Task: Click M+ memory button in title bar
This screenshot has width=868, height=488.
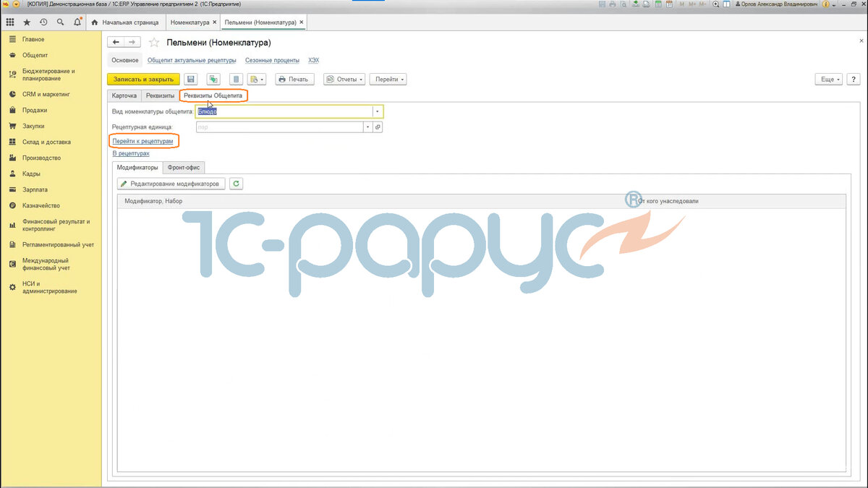Action: (x=692, y=4)
